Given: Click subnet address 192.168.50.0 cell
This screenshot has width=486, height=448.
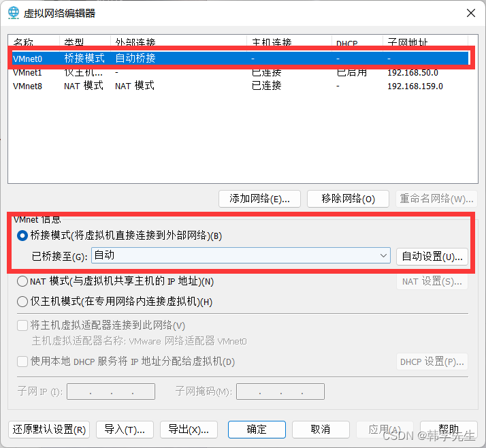Looking at the screenshot, I should (412, 73).
